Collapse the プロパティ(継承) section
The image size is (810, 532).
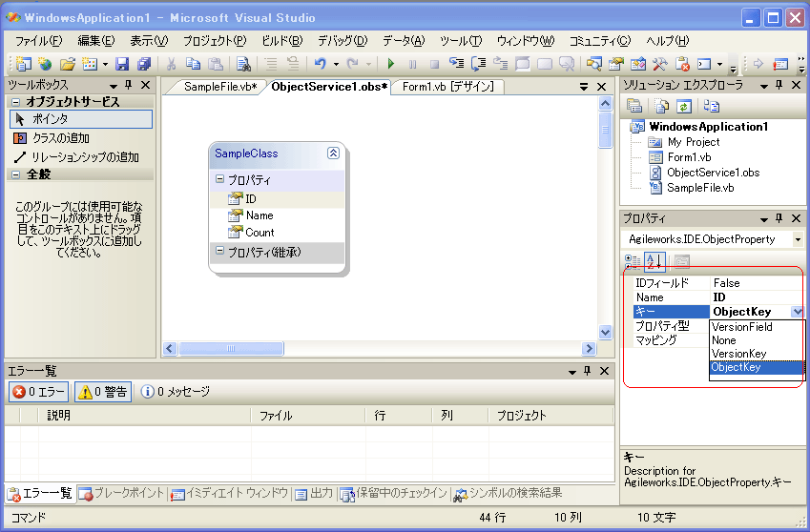coord(219,251)
